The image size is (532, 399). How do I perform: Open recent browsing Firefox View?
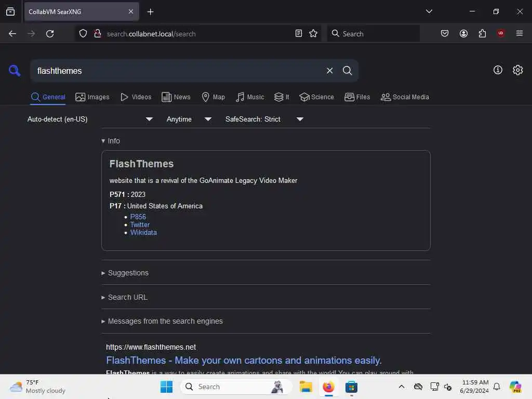click(x=10, y=11)
